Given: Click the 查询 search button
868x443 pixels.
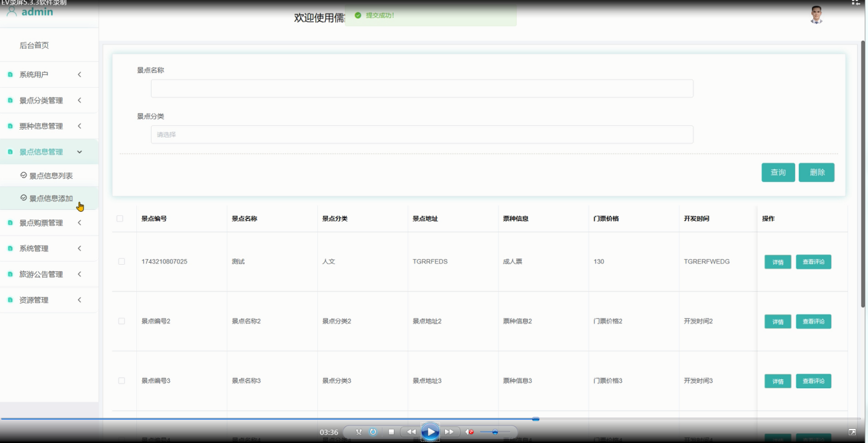Looking at the screenshot, I should click(778, 172).
